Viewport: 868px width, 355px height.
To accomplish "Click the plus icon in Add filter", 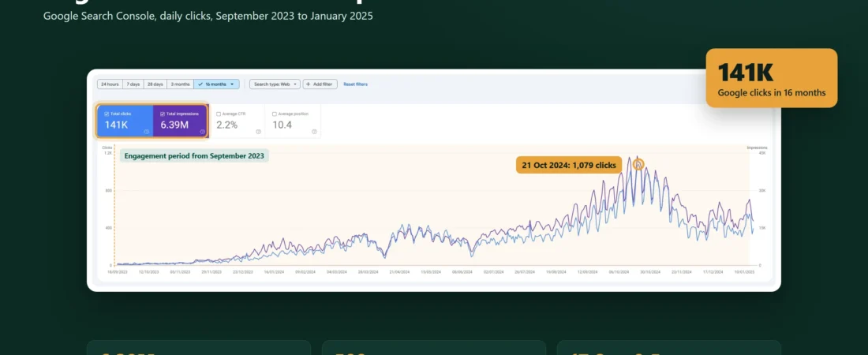I will [308, 84].
